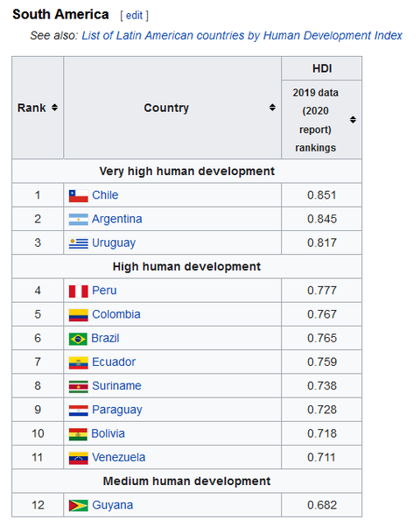Screen dimensions: 420x527
Task: Click the Argentina flag icon
Action: (78, 220)
